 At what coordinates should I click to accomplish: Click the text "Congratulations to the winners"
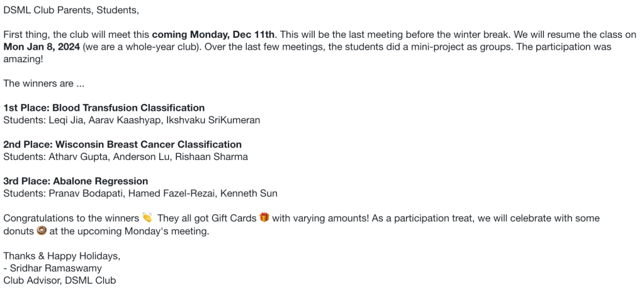pos(71,218)
